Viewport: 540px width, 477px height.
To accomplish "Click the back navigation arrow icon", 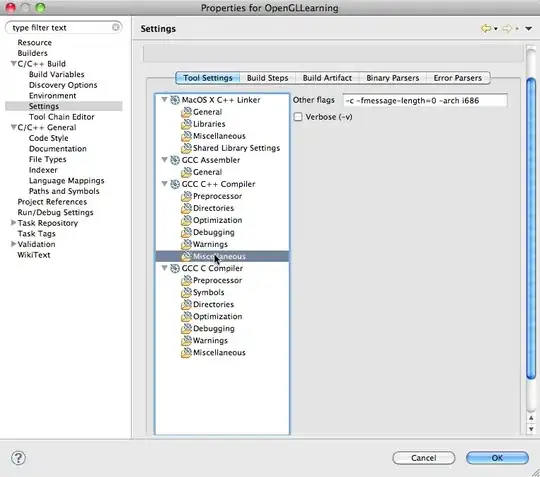I will coord(486,29).
